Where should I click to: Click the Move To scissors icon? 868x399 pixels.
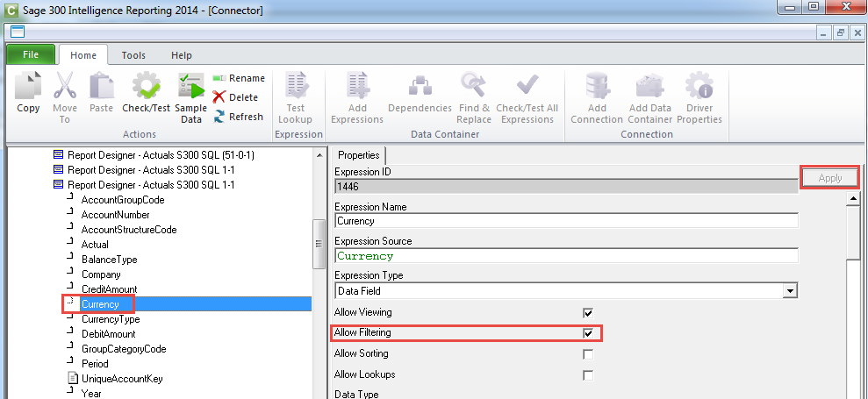tap(65, 86)
